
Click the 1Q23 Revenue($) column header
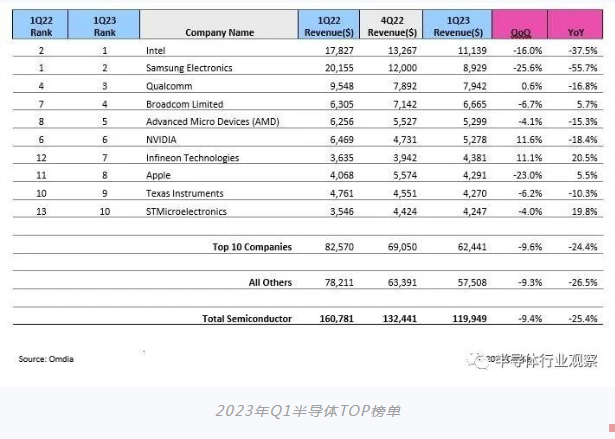[x=458, y=24]
